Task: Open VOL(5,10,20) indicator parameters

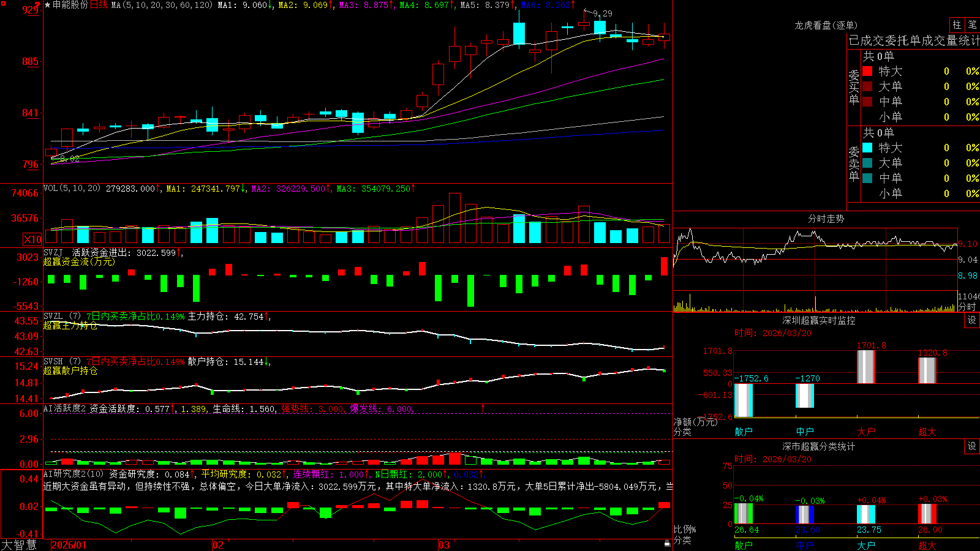Action: [72, 189]
